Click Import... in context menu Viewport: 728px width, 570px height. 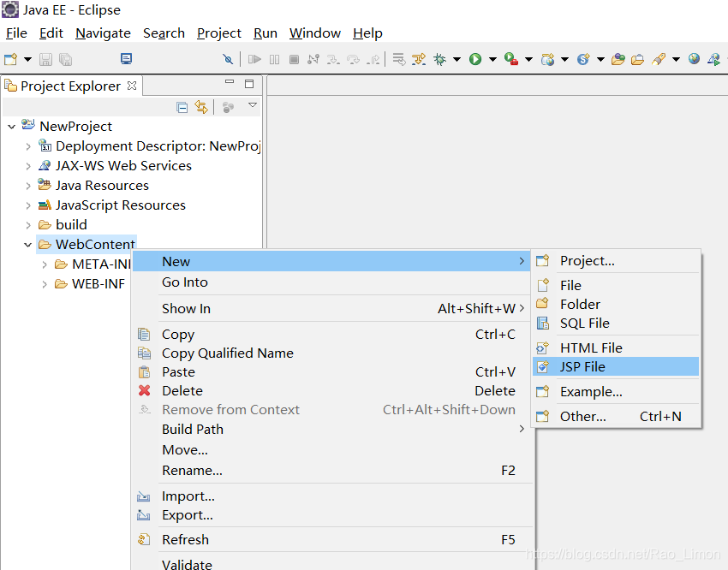(x=333, y=496)
